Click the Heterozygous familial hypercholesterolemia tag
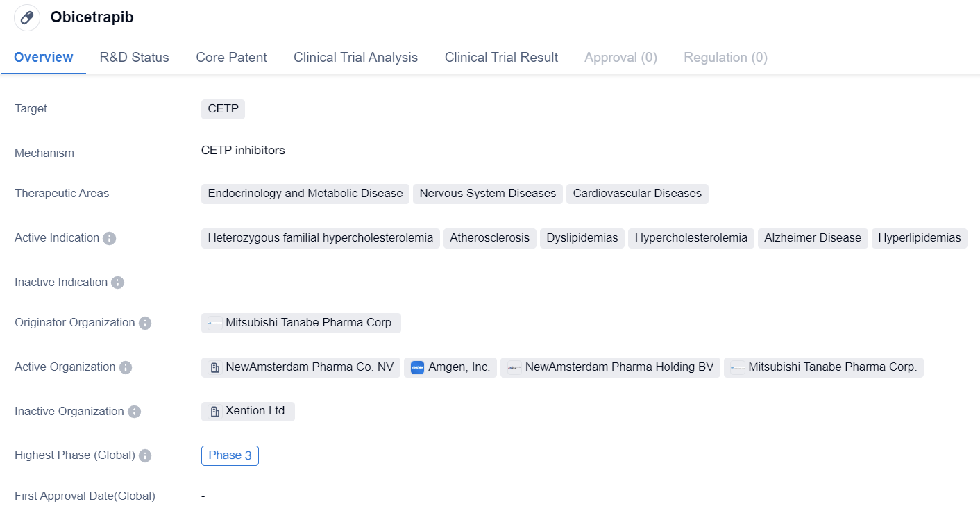The width and height of the screenshot is (980, 520). [x=320, y=238]
